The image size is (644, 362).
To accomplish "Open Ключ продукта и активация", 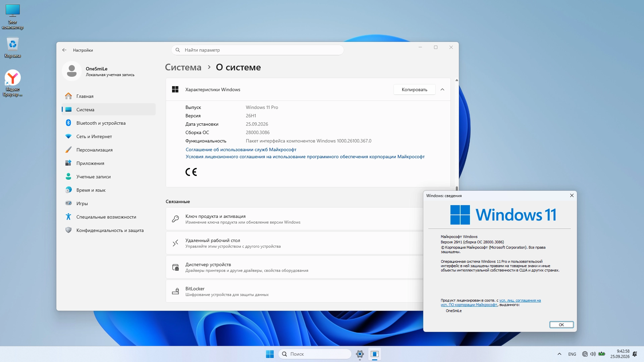I will point(294,219).
